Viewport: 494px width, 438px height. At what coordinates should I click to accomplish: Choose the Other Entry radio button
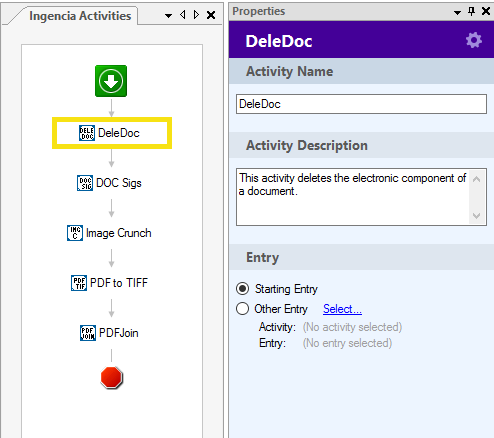(242, 309)
